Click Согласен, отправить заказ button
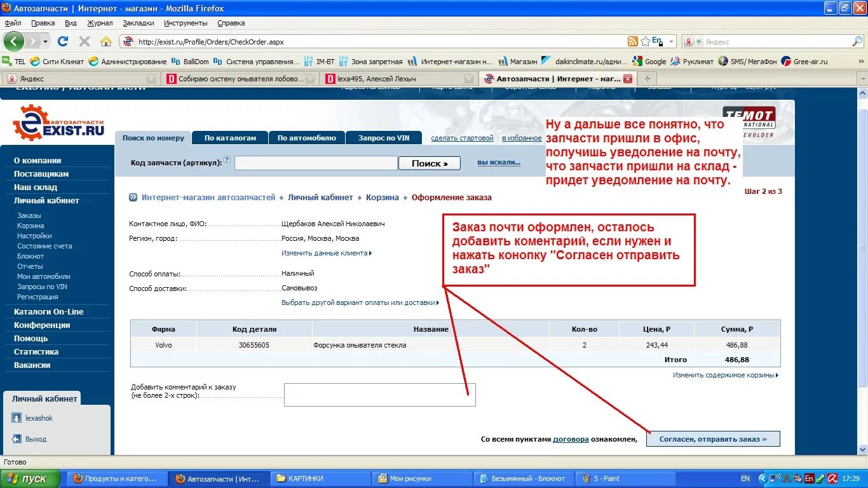Viewport: 868px width, 488px height. [713, 439]
